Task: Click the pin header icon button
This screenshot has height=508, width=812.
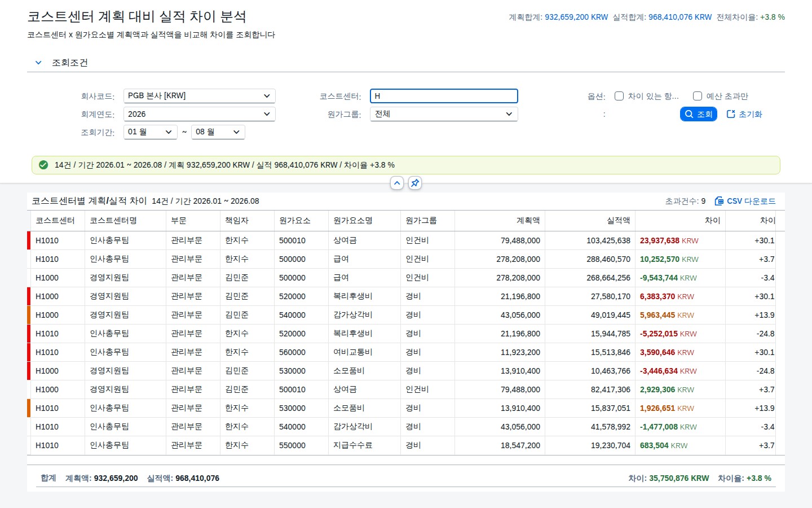Action: [415, 183]
